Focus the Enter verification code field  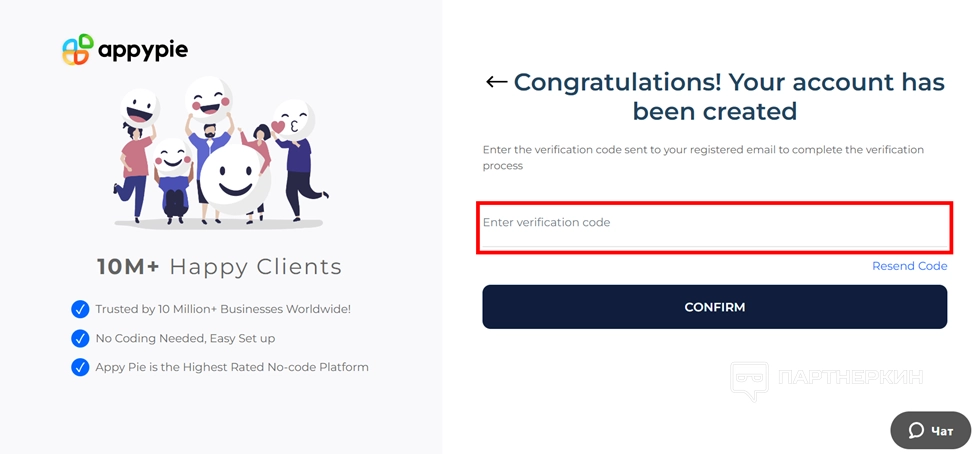[x=714, y=223]
